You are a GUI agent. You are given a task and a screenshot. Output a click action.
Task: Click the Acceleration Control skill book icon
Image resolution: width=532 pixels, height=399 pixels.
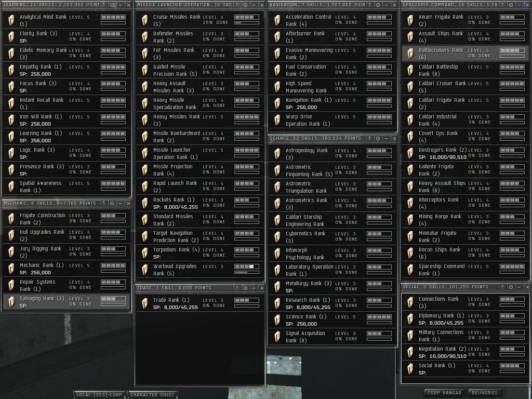(277, 20)
